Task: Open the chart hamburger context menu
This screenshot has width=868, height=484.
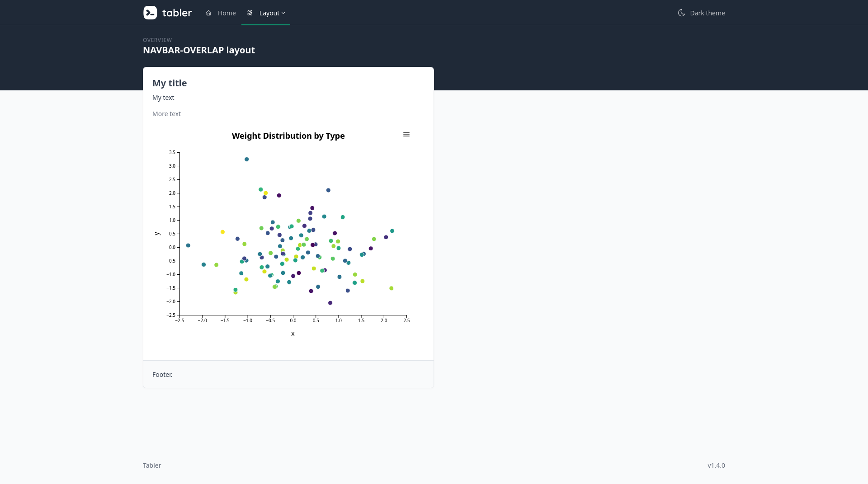Action: [x=406, y=134]
